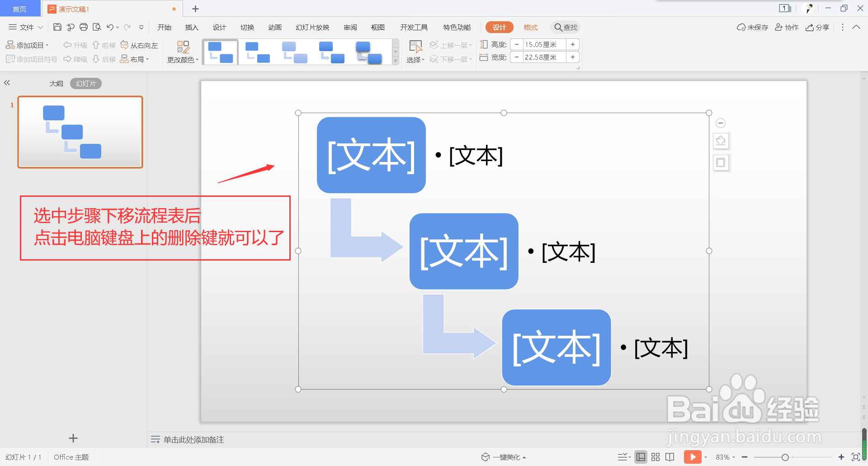Screen dimensions: 868x466
Task: Click the 单击此处添加备注 notes area
Action: click(x=193, y=439)
